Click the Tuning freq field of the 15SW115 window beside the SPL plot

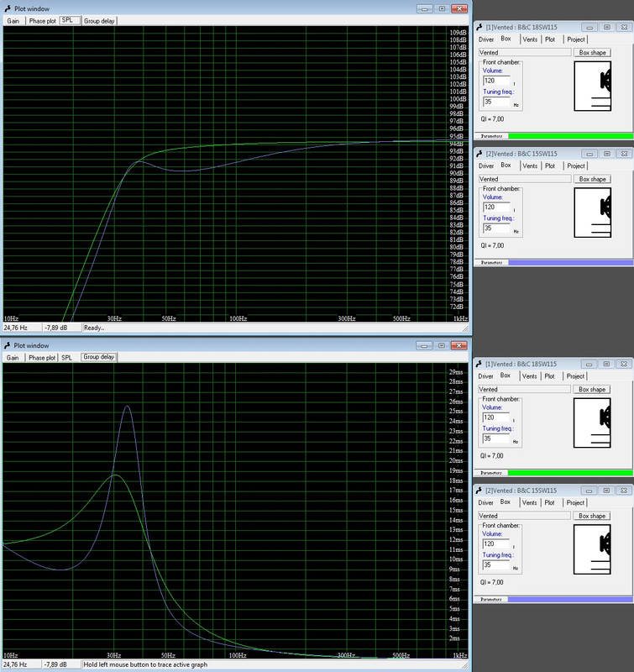[x=496, y=228]
